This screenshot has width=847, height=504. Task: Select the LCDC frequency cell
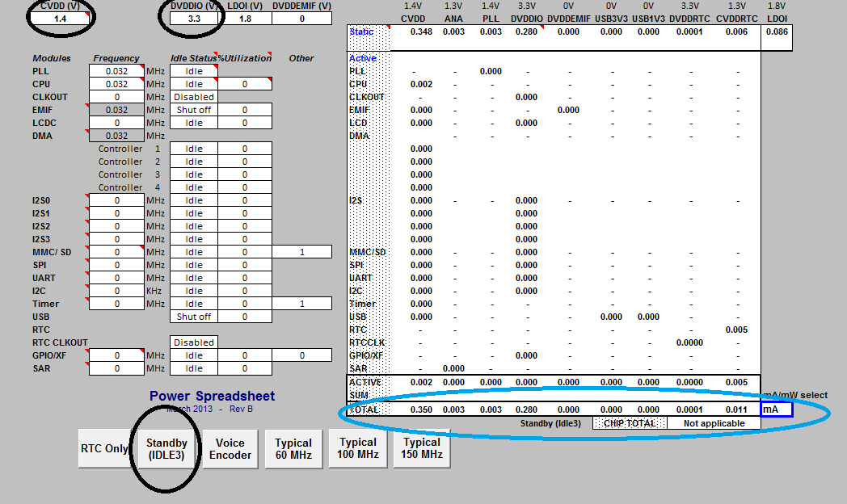click(x=116, y=123)
